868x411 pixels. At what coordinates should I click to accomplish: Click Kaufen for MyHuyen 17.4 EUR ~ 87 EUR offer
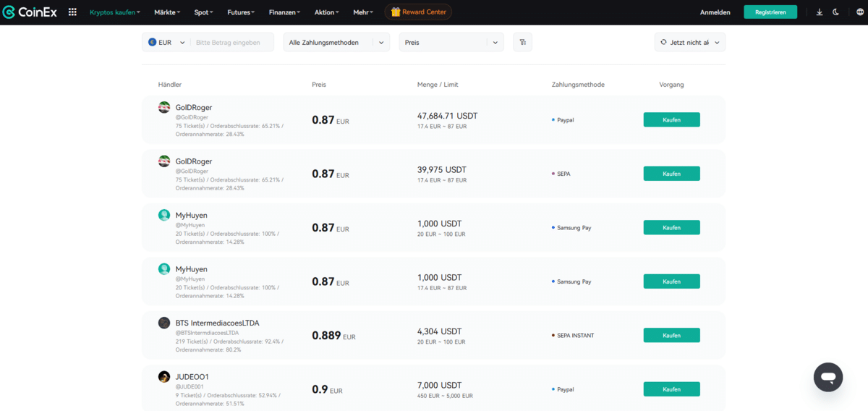[671, 281]
